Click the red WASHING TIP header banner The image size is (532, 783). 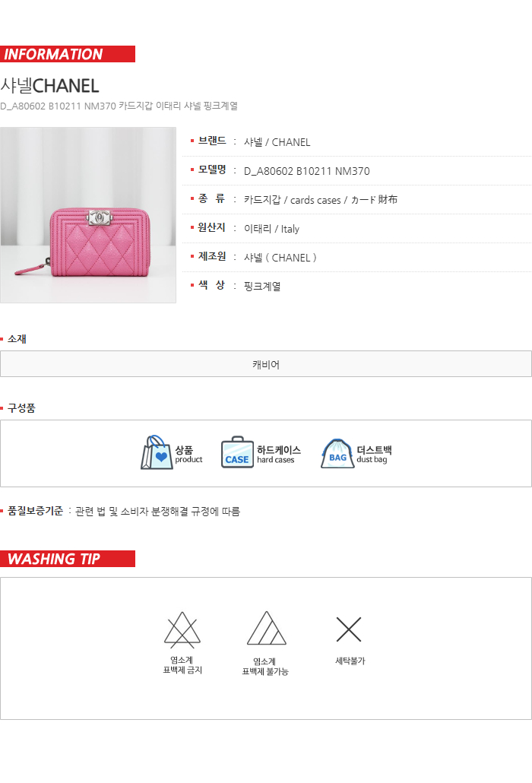coord(68,559)
